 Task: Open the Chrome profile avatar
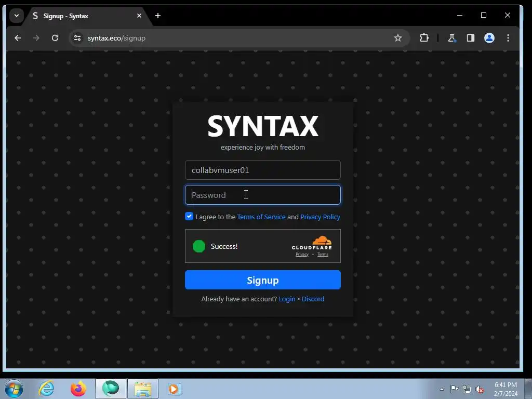click(489, 38)
